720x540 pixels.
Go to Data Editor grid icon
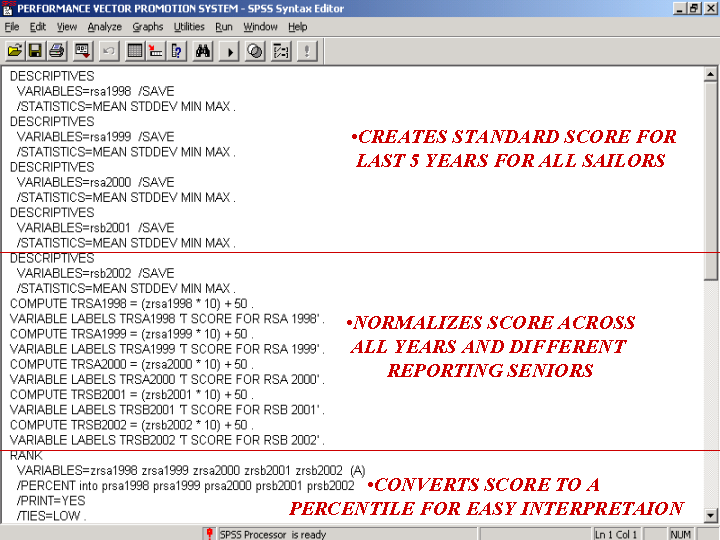[135, 51]
